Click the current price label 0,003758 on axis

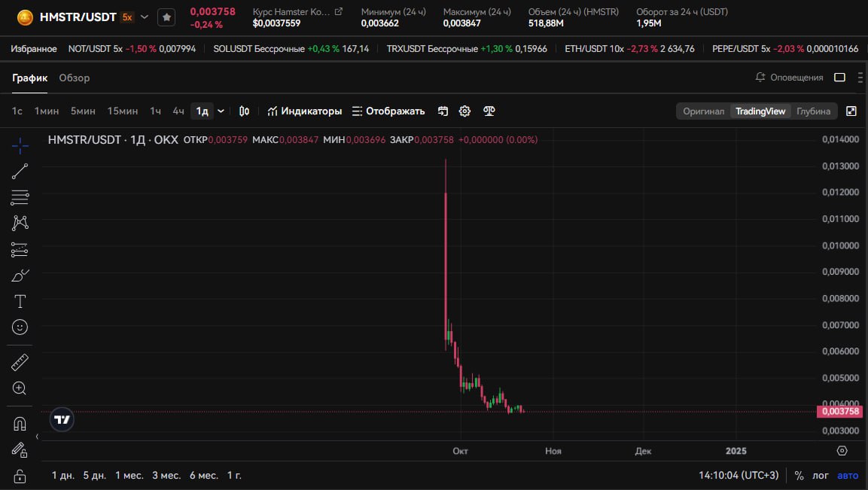tap(839, 412)
